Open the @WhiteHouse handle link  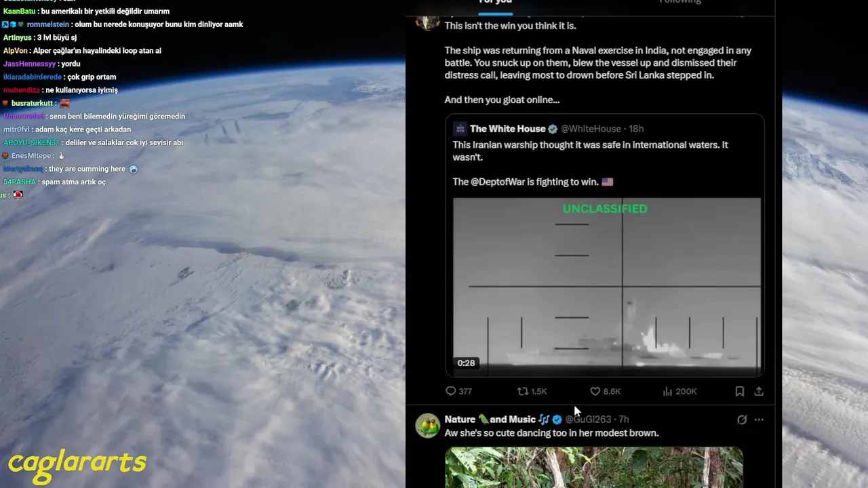(591, 129)
